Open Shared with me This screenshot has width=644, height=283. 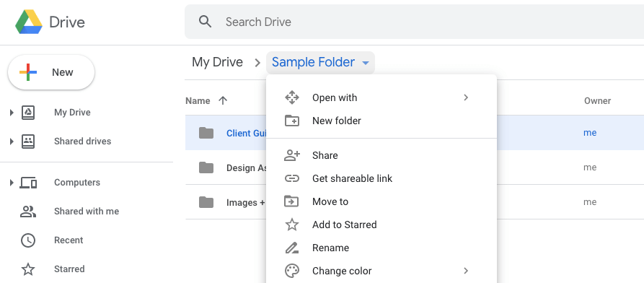tap(87, 211)
